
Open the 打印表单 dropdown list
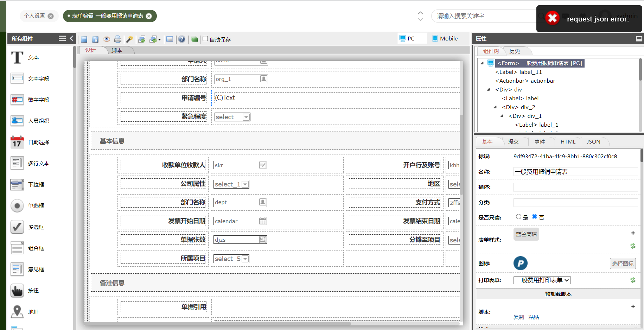coord(542,280)
